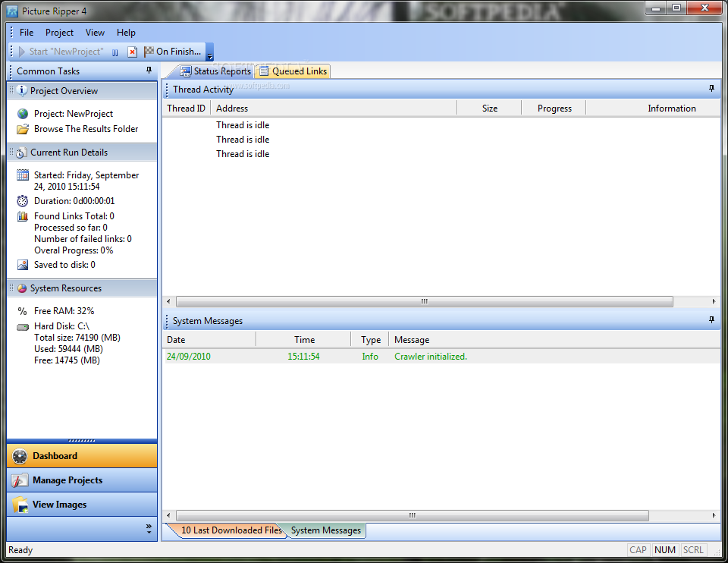Pin the Common Tasks panel
This screenshot has height=563, width=728.
tap(149, 71)
